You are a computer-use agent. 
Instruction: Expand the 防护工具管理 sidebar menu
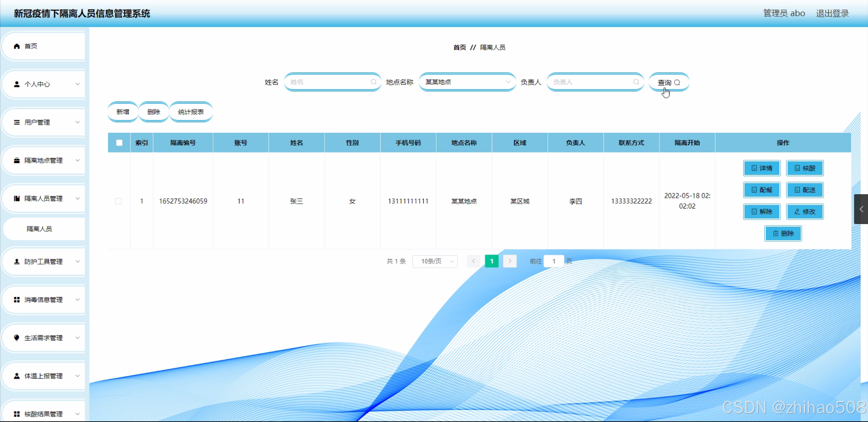point(43,261)
